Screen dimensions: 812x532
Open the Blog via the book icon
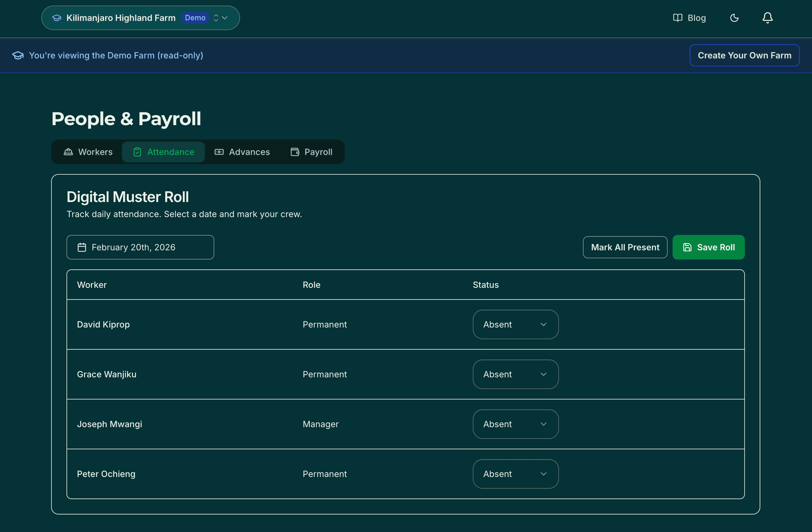coord(678,18)
